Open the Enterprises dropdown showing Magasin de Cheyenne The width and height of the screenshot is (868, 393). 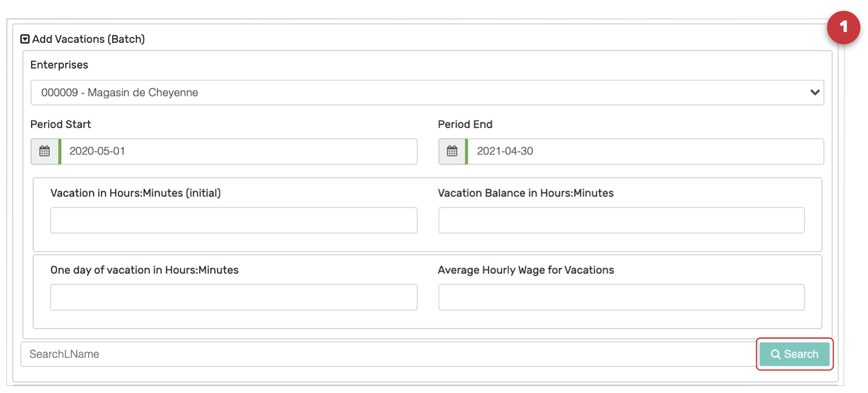click(427, 92)
